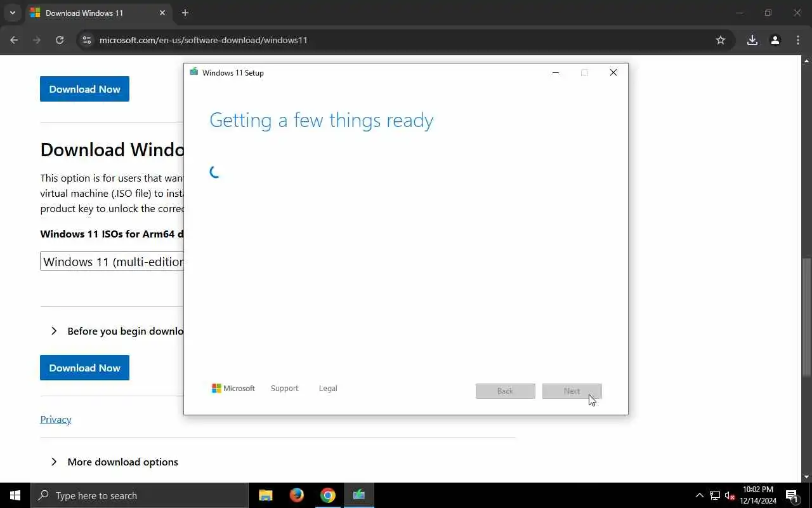Screen dimensions: 812x508
Task: View site information icon in address bar
Action: point(88,40)
